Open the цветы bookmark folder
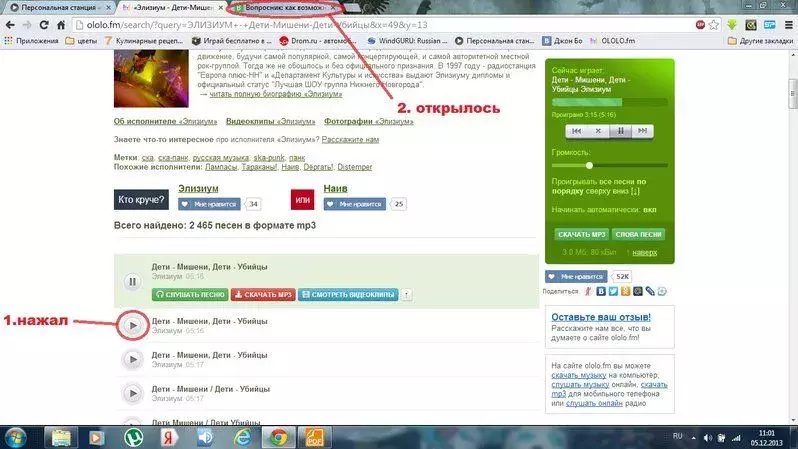 click(x=81, y=41)
